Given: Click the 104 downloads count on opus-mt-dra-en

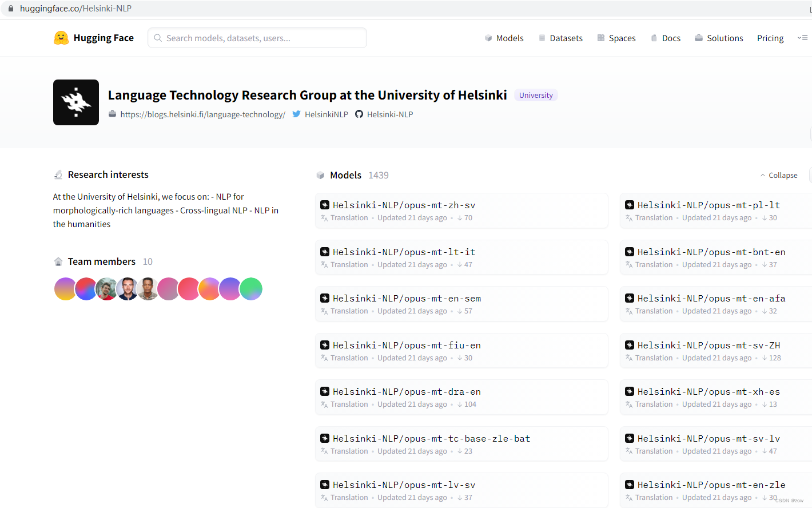Looking at the screenshot, I should (x=470, y=404).
